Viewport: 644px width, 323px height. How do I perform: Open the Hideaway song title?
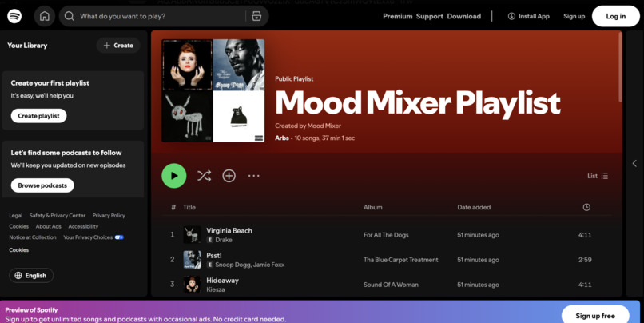[x=222, y=281]
